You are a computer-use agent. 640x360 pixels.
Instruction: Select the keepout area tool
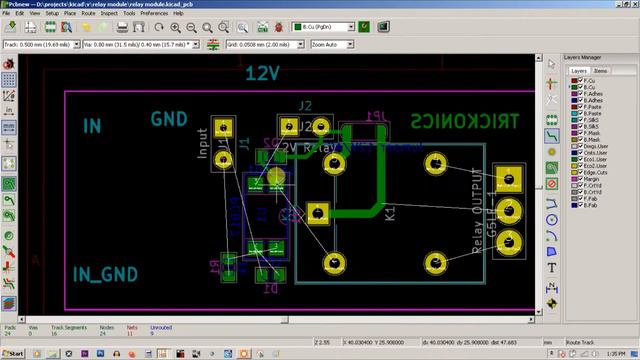(552, 184)
